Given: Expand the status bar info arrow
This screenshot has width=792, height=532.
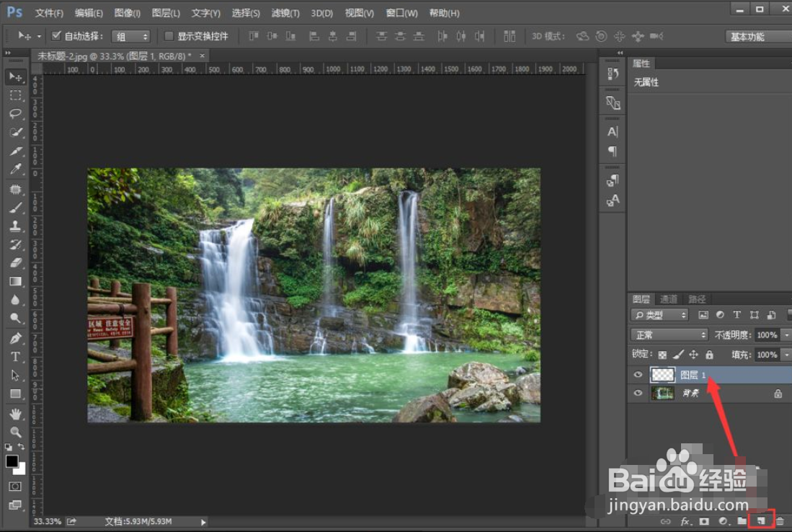Looking at the screenshot, I should 203,522.
